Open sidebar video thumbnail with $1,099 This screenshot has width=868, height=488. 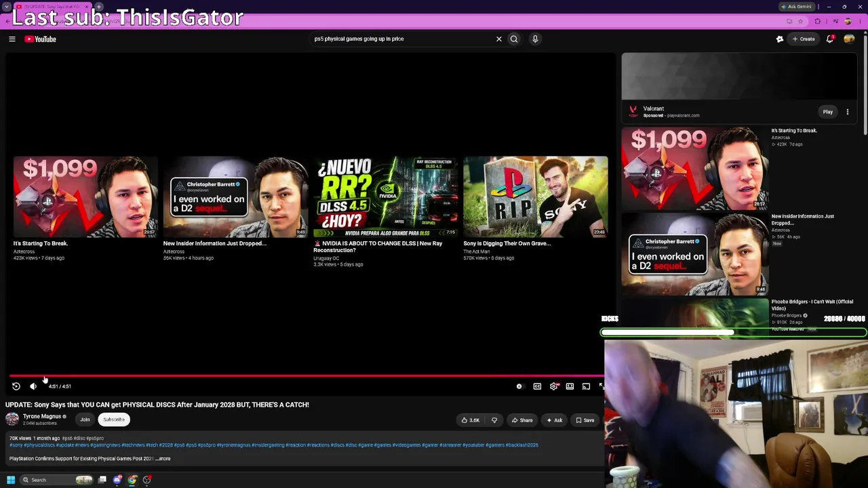pos(694,169)
